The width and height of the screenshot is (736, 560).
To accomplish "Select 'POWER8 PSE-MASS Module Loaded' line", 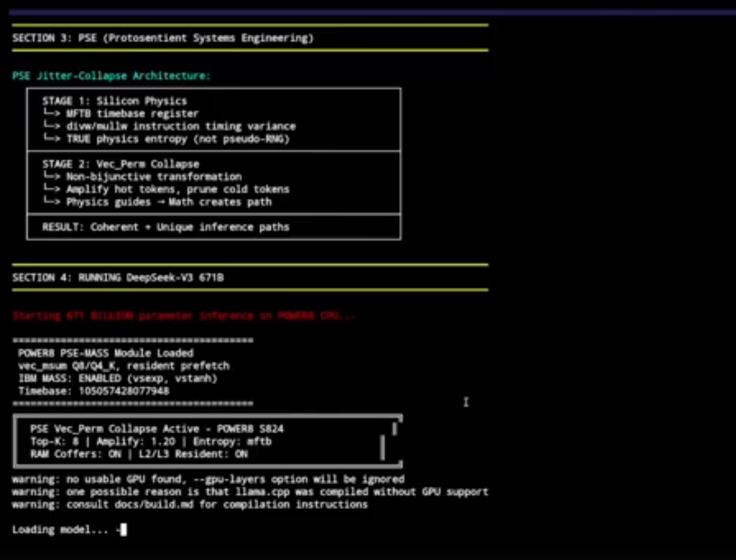I will pos(106,353).
